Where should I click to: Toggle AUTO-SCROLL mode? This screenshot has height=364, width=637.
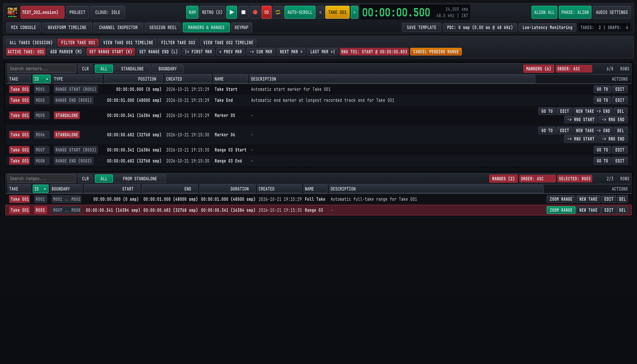click(300, 12)
